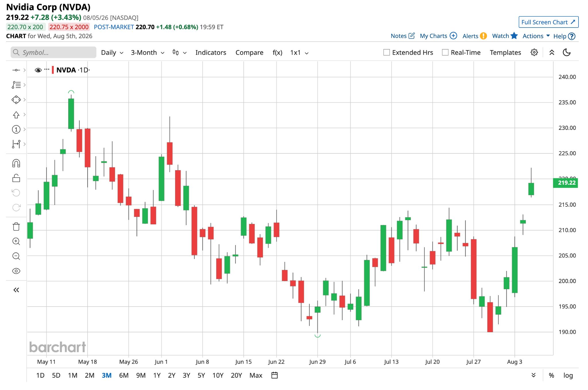
Task: Select the 1D time range
Action: click(40, 375)
